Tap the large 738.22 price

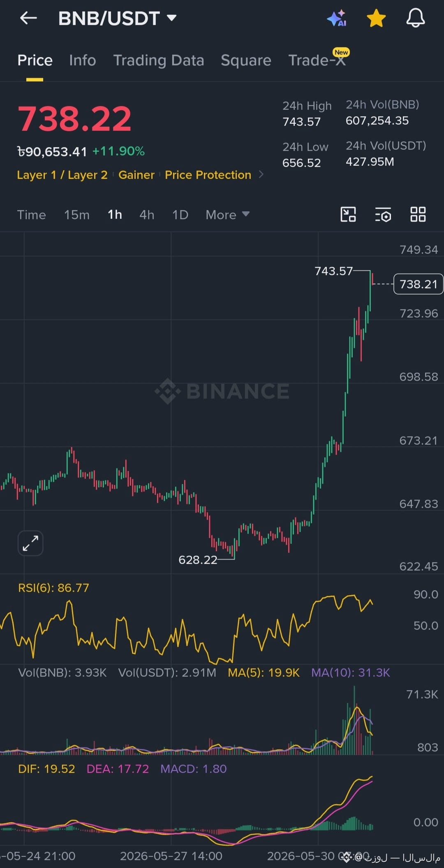pyautogui.click(x=74, y=119)
